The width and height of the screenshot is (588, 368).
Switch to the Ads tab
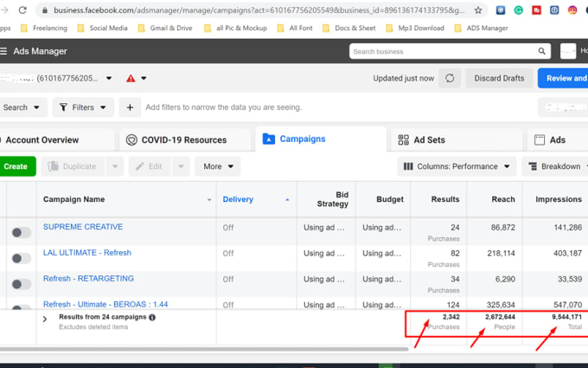pos(557,140)
